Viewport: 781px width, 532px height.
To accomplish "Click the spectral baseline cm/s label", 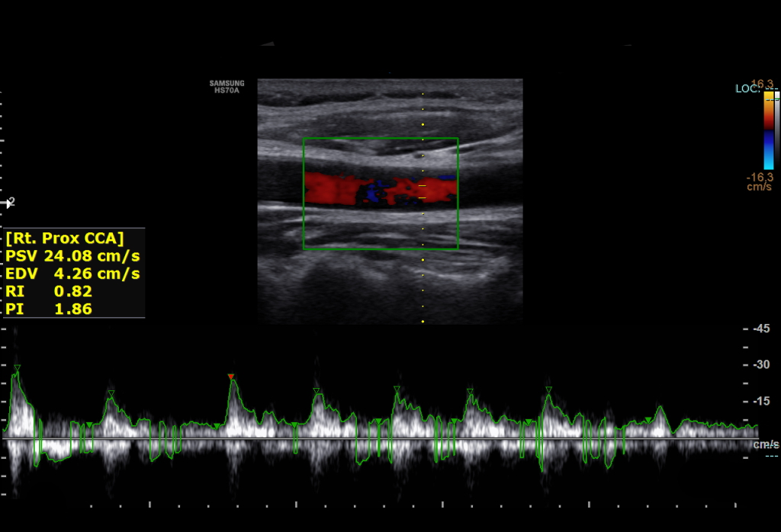I will pos(765,444).
